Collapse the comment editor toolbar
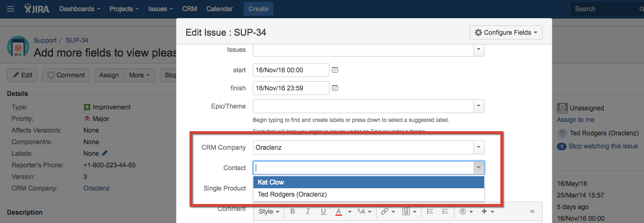This screenshot has width=644, height=223. 532,211
